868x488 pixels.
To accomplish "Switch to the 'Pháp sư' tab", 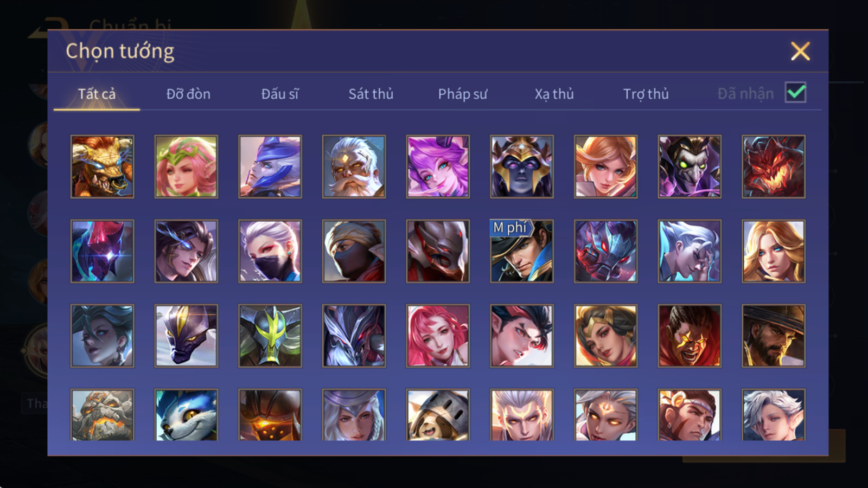I will [462, 94].
